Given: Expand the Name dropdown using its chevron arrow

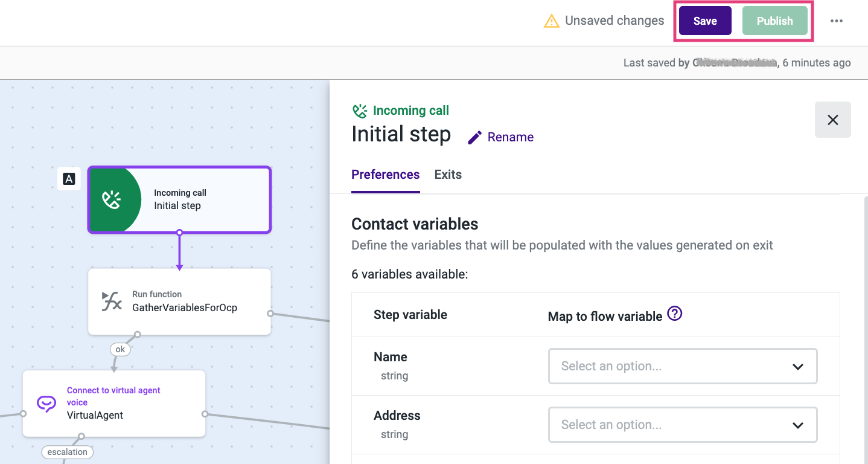Looking at the screenshot, I should tap(797, 367).
